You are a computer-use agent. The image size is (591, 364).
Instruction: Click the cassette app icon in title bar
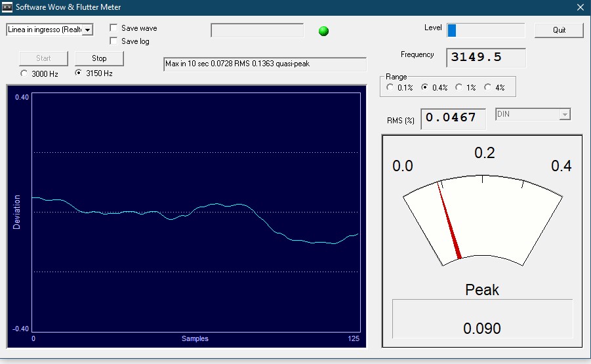[7, 7]
